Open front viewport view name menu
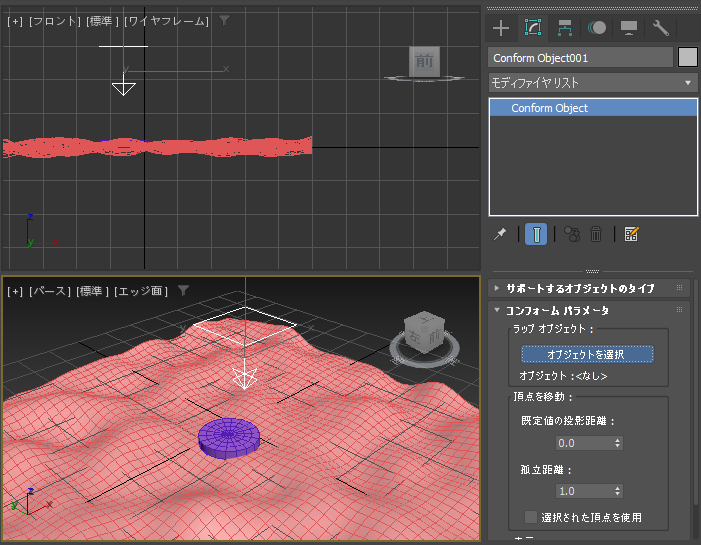Screen dimensions: 701x545 pyautogui.click(x=55, y=21)
